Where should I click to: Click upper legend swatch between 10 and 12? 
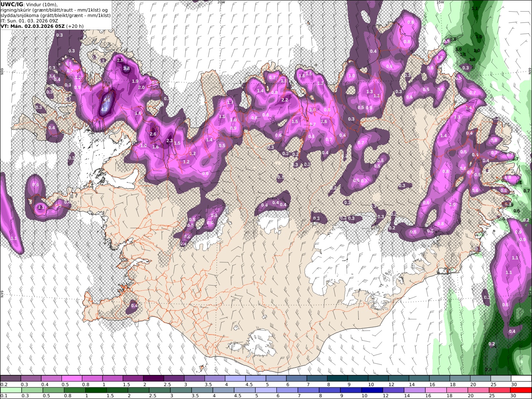(378, 379)
